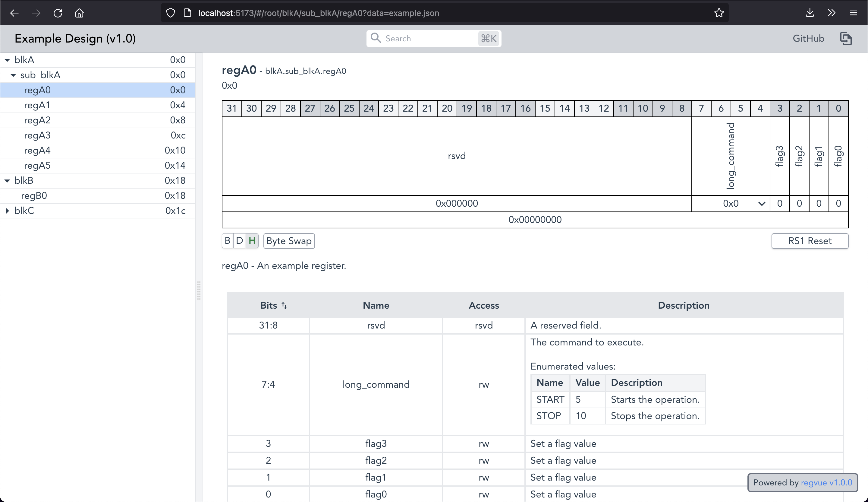The height and width of the screenshot is (502, 868).
Task: Bookmark this page with the star icon
Action: 719,13
